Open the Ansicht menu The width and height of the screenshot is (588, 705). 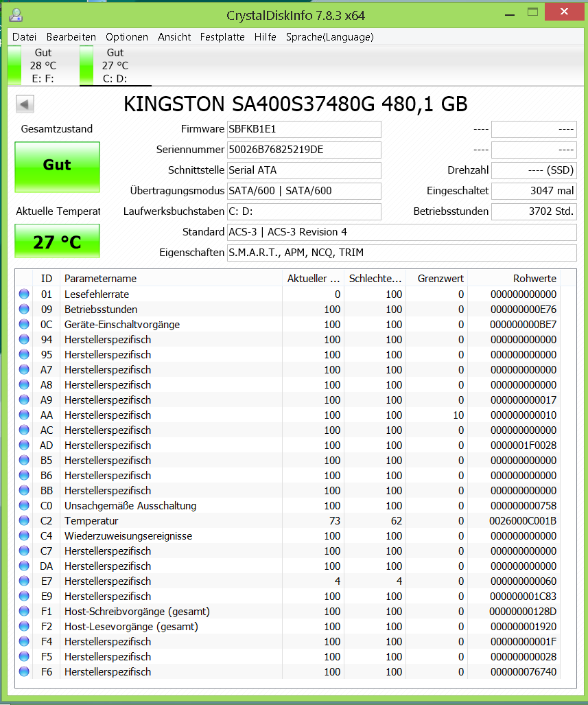point(174,37)
